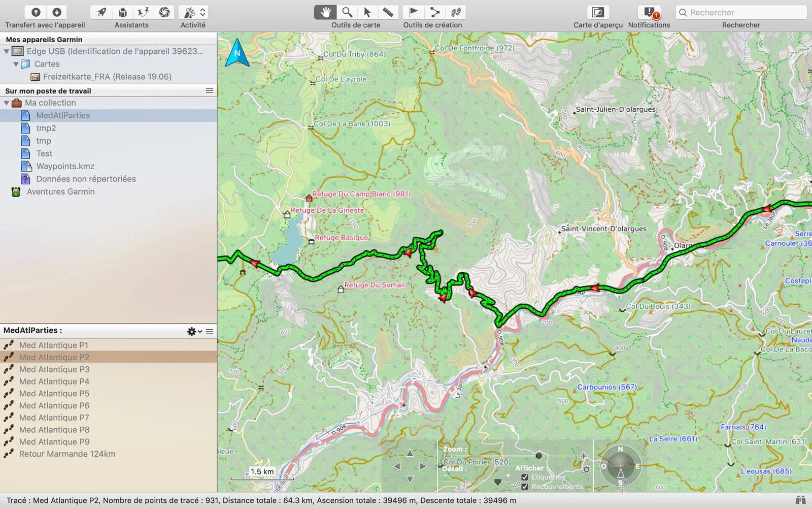Pan the map down with the down arrow
This screenshot has height=508, width=812.
(x=410, y=479)
